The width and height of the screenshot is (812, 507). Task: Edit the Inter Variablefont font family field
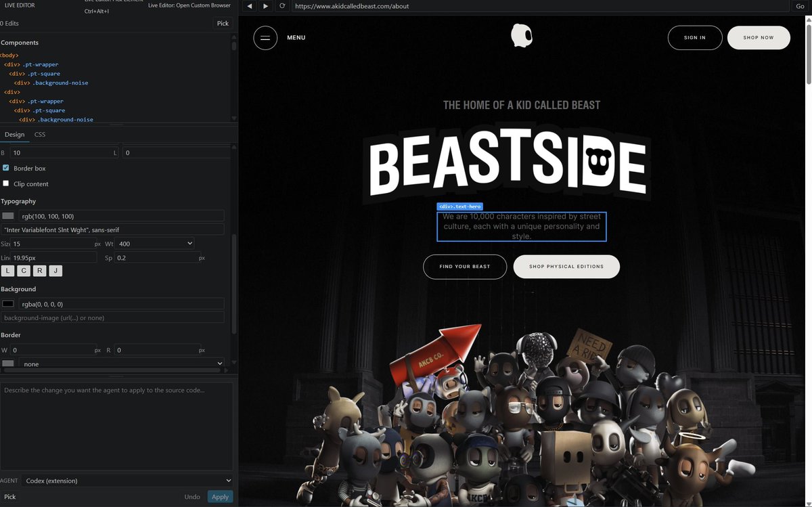112,229
